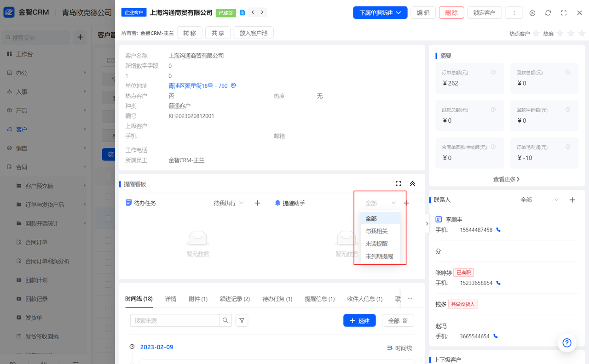
Task: Click clock icon on 订单总额 card
Action: pos(493,72)
